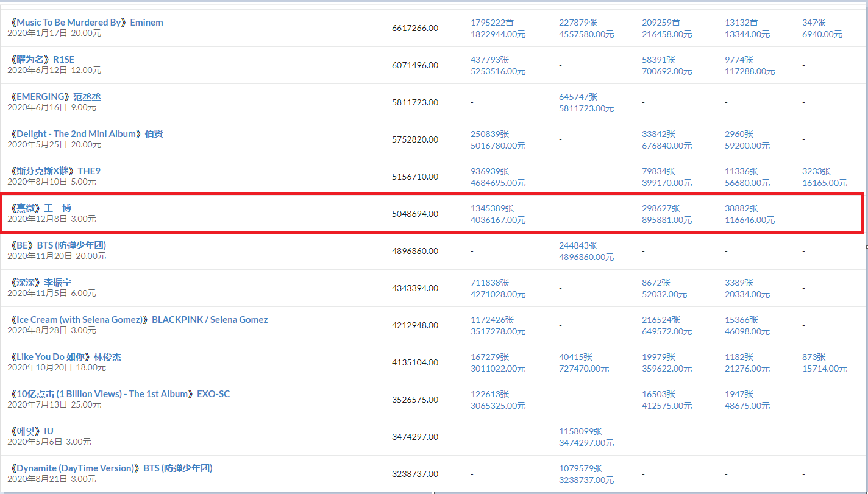Select the date 2020年10月20日 18.00元 under 林俊杰
Image resolution: width=868 pixels, height=494 pixels.
click(57, 367)
